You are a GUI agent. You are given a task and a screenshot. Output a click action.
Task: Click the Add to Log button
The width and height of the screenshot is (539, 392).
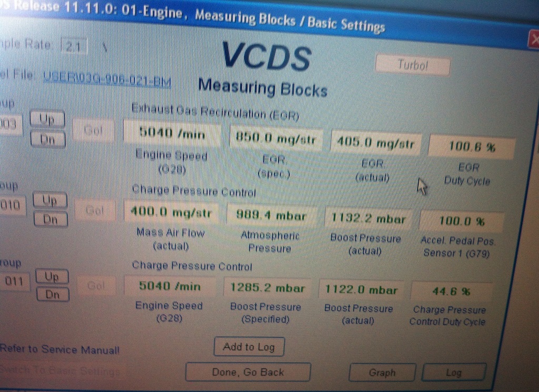(x=249, y=347)
